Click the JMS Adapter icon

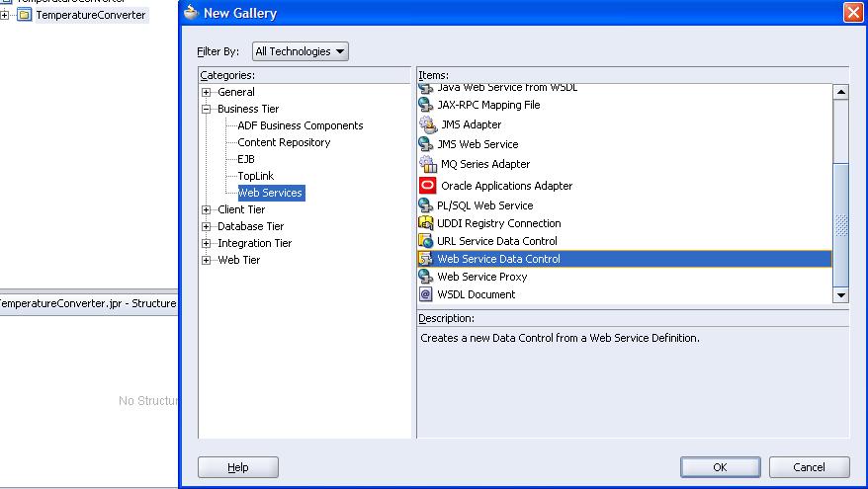tap(427, 124)
